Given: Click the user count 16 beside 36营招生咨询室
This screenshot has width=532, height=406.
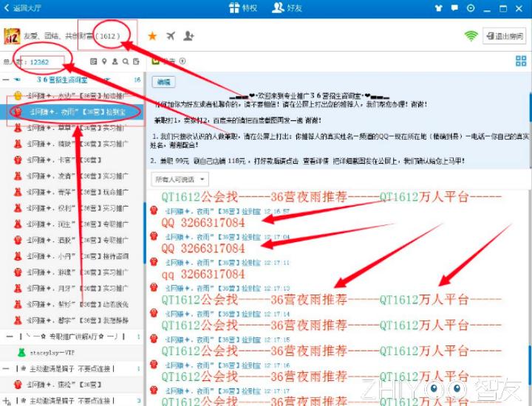Looking at the screenshot, I should [137, 80].
